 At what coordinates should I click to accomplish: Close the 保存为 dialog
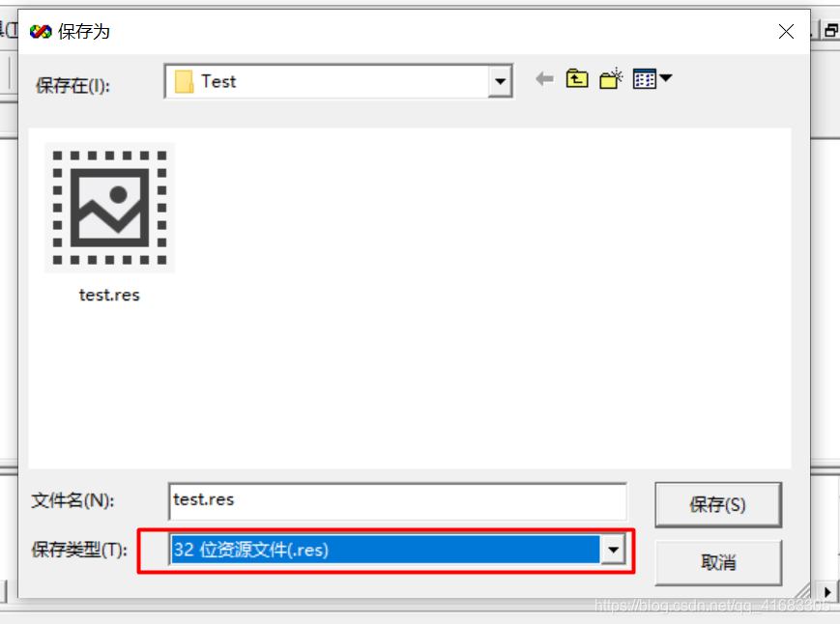[x=786, y=32]
